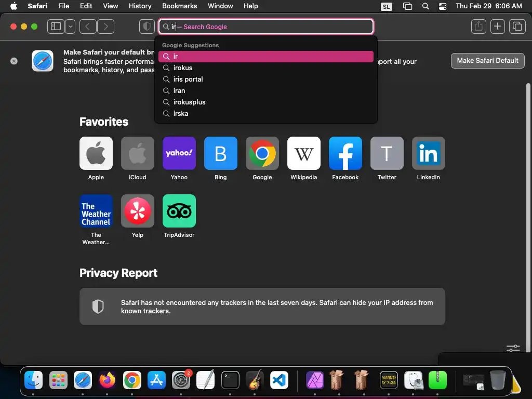Open Spotlight search in menu bar
The width and height of the screenshot is (532, 399).
425,6
